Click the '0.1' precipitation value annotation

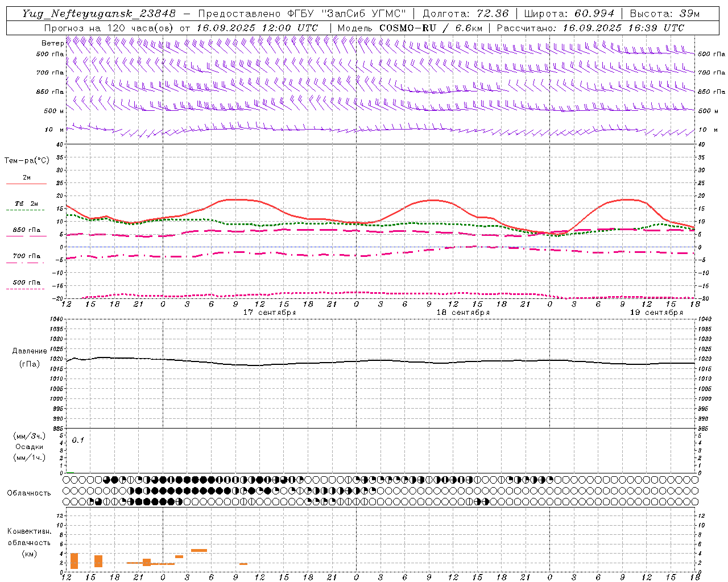78,440
